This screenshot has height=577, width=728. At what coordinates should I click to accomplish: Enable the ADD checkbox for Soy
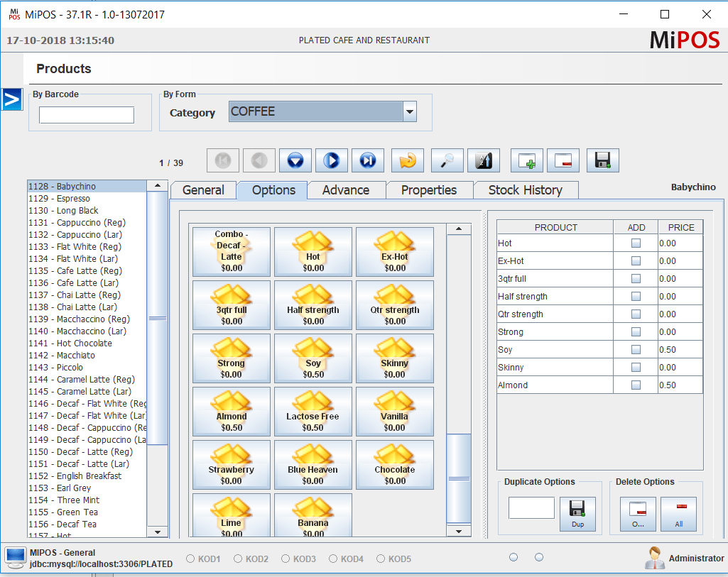click(636, 349)
